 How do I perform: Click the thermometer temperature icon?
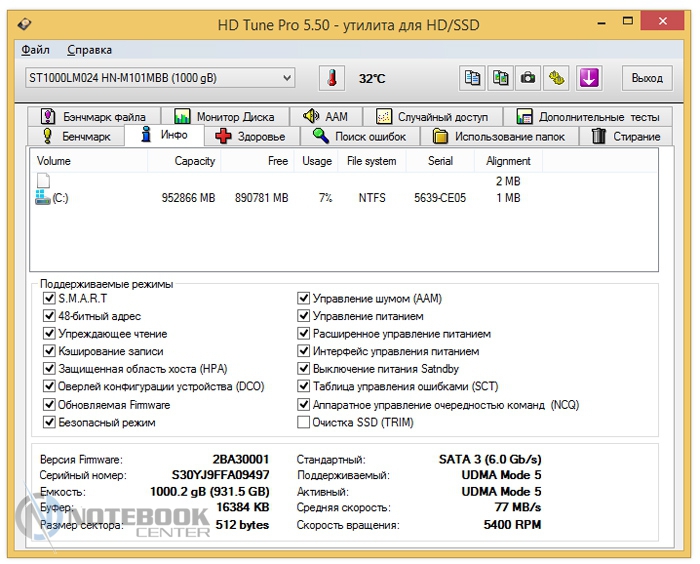[x=331, y=78]
